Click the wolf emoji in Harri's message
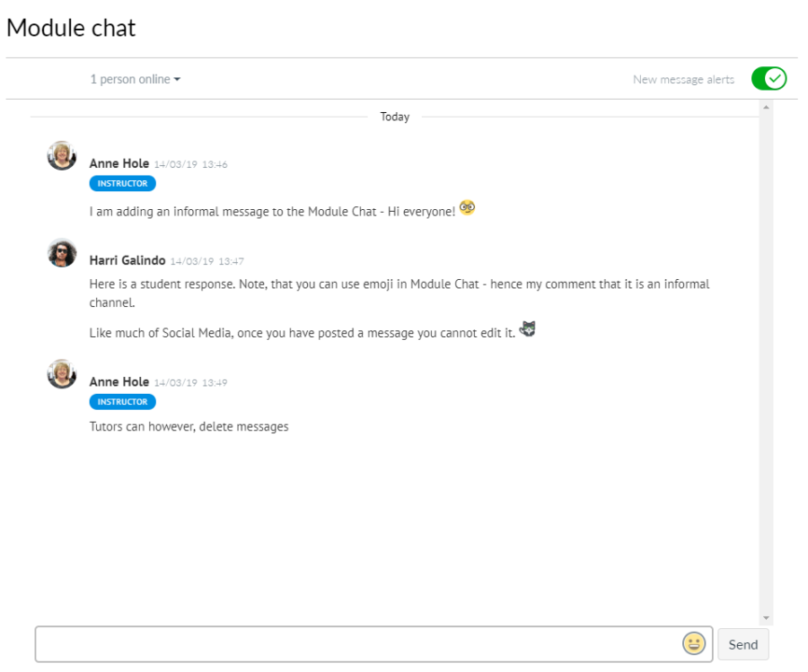Screen dimensions: 808x672 [x=527, y=329]
